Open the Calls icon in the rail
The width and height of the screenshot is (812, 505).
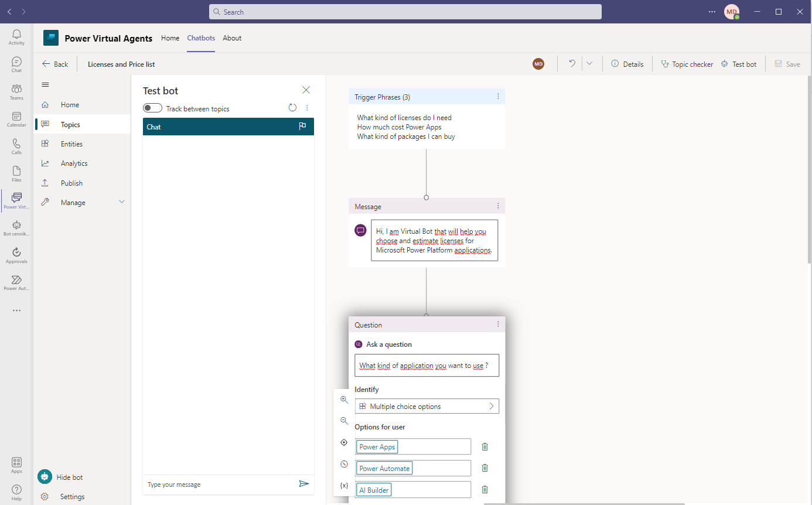16,146
